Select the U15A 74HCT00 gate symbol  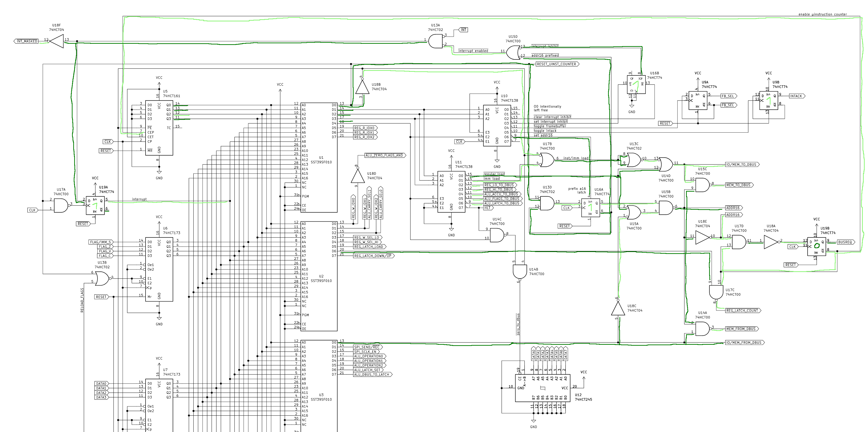pos(634,212)
